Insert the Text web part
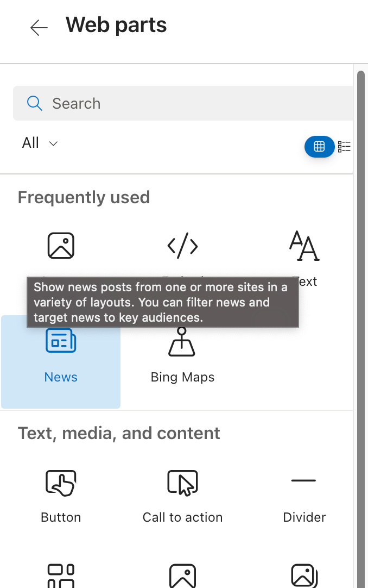Viewport: 368px width, 588px height. 304,246
